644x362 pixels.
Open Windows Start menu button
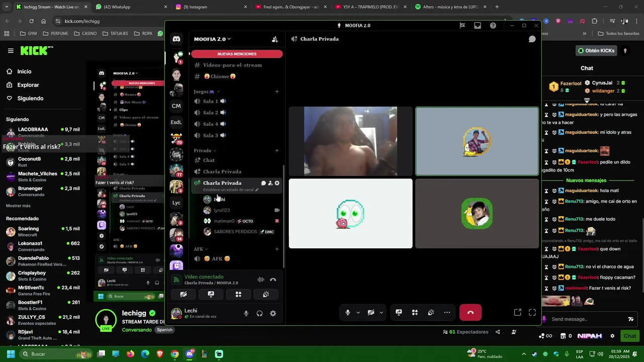click(10, 354)
